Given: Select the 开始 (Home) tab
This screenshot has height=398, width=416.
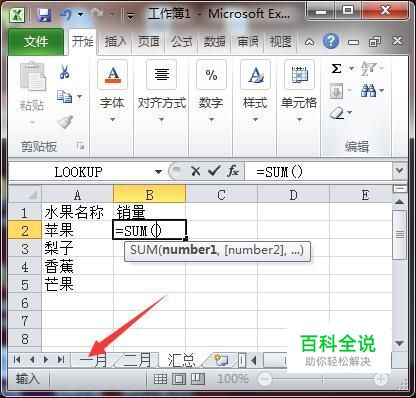Looking at the screenshot, I should click(x=82, y=42).
